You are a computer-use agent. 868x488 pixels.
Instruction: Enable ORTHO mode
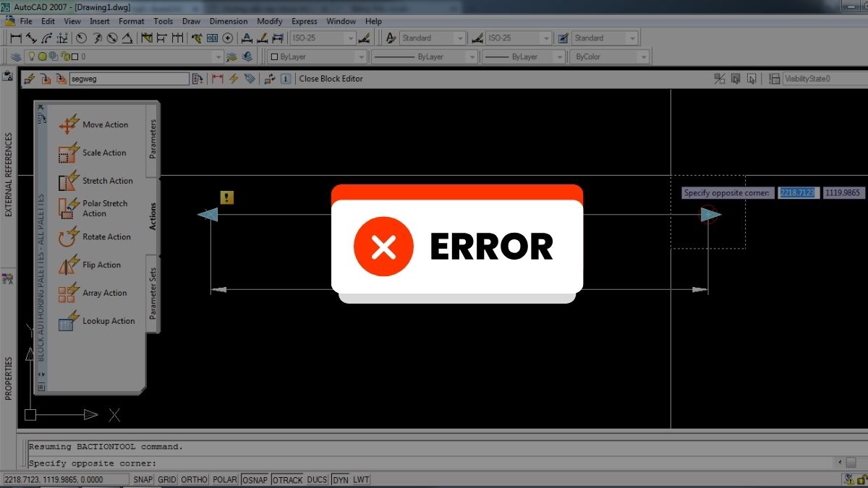tap(195, 479)
